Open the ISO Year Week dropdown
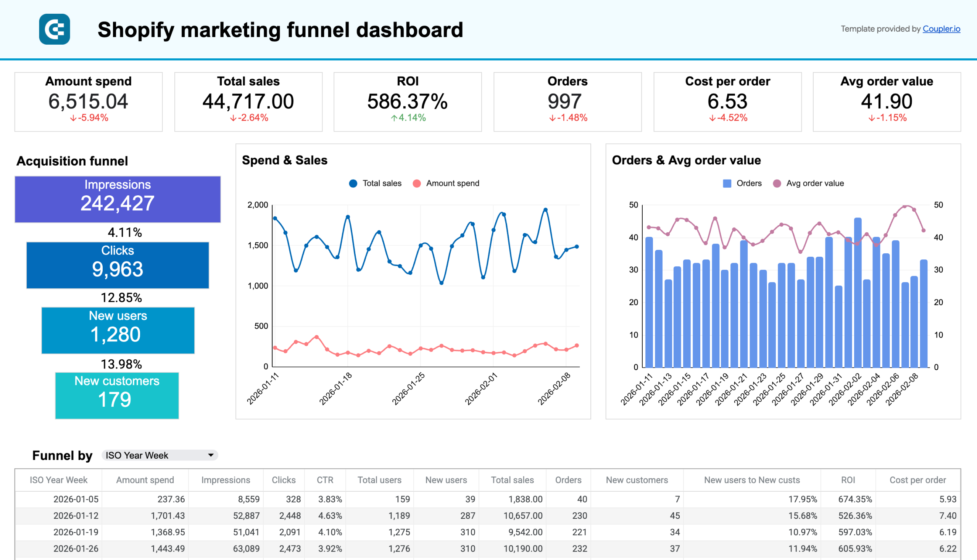The height and width of the screenshot is (560, 977). click(159, 455)
